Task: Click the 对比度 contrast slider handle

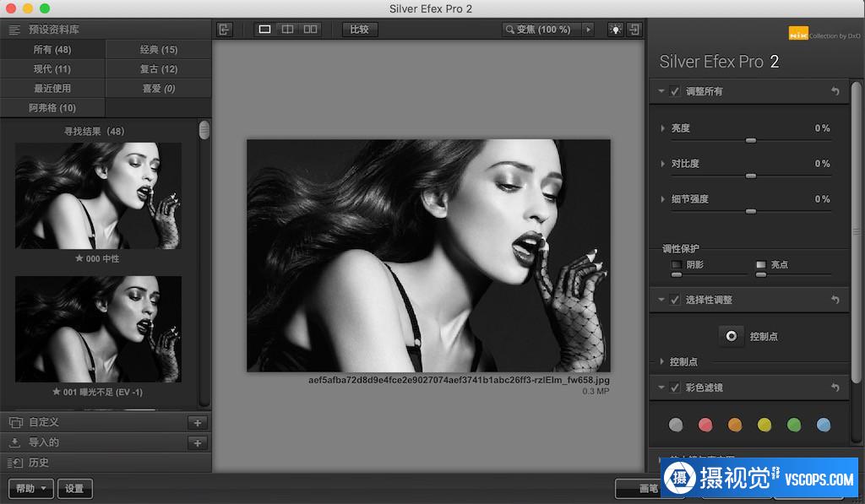Action: pos(751,176)
